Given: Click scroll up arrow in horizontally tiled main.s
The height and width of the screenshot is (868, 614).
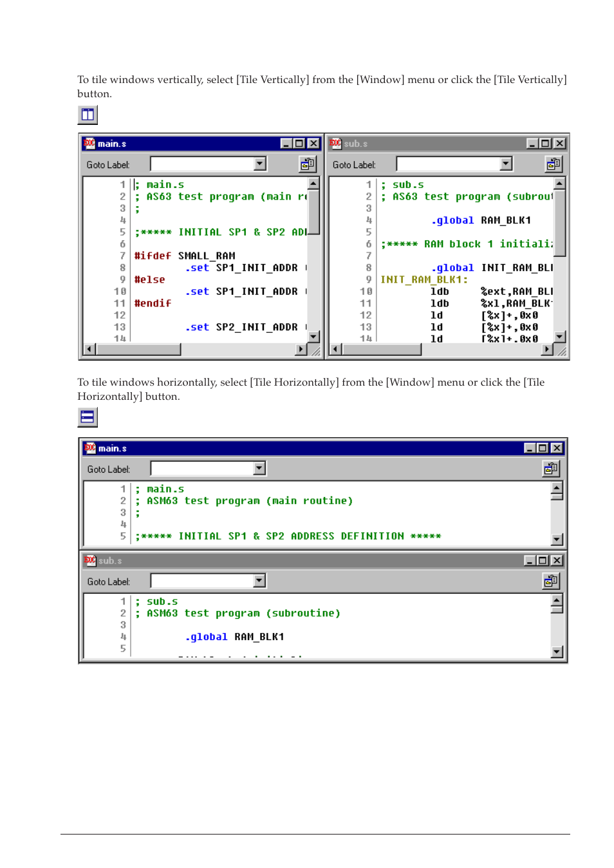Looking at the screenshot, I should [x=557, y=487].
